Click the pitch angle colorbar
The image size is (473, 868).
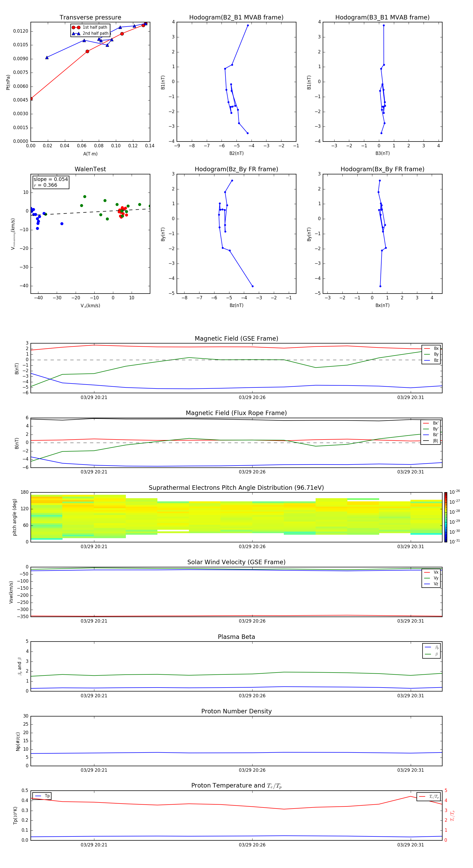pyautogui.click(x=446, y=517)
